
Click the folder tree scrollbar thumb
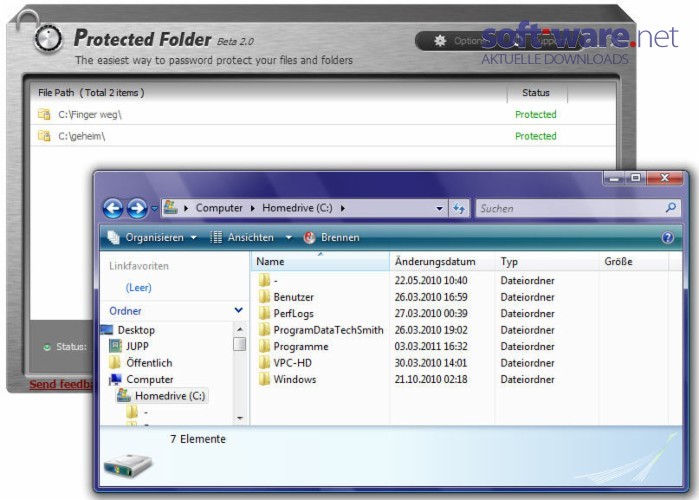pos(240,344)
